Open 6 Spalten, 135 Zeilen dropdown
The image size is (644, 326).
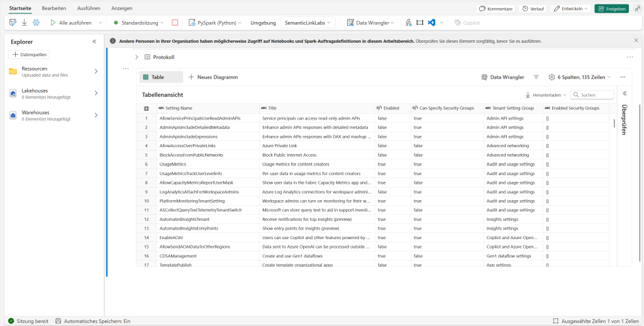coord(579,77)
